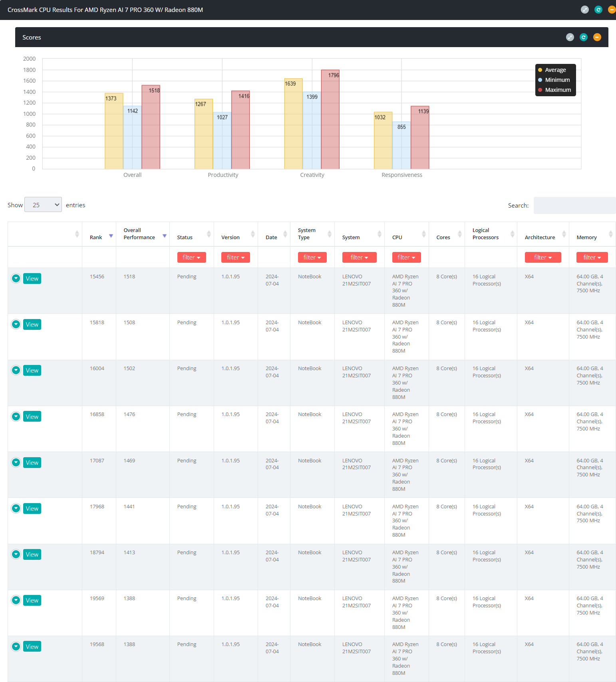616x682 pixels.
Task: Expand Scores panel with the gray fullscreen icon
Action: click(x=570, y=37)
